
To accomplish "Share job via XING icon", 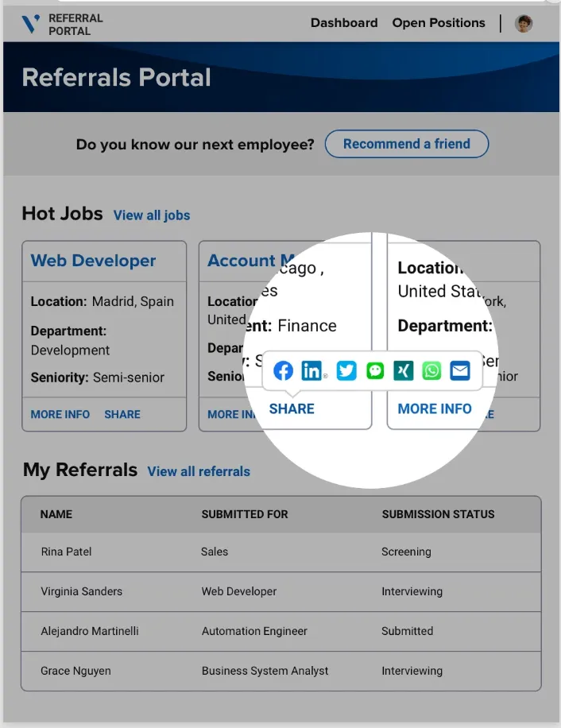I will tap(404, 370).
